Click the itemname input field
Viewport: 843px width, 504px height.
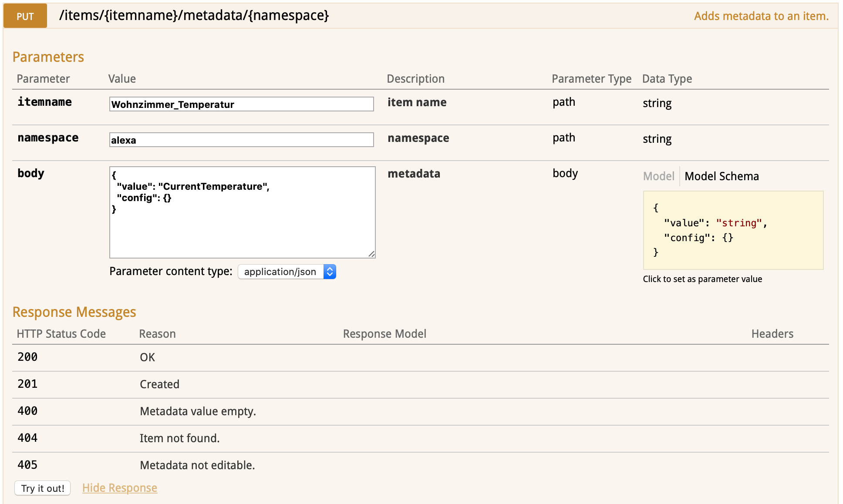(241, 104)
